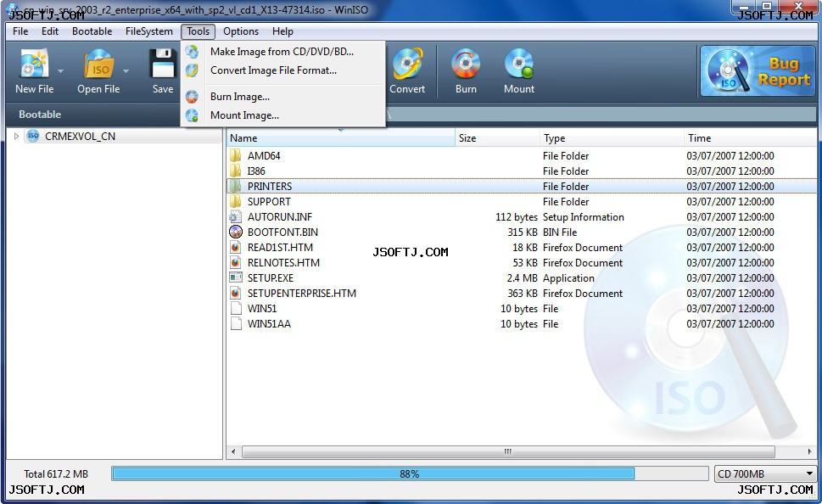Viewport: 822px width, 504px height.
Task: Open the File menu
Action: (x=20, y=31)
